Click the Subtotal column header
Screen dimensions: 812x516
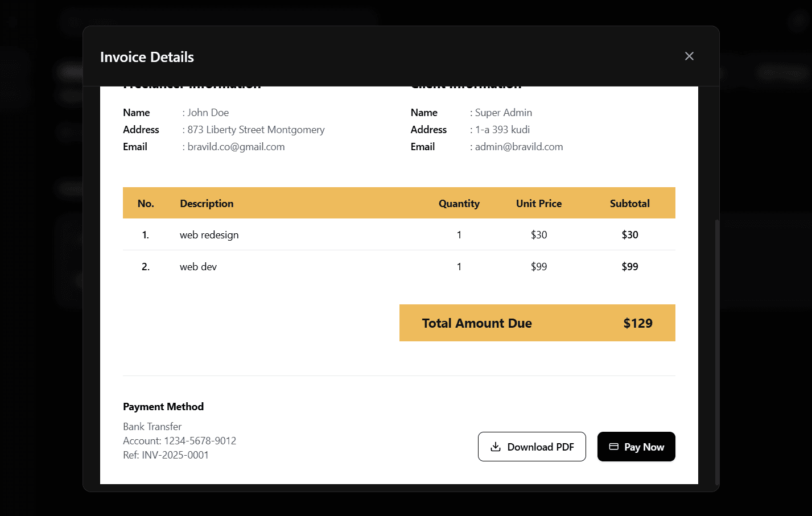(629, 204)
